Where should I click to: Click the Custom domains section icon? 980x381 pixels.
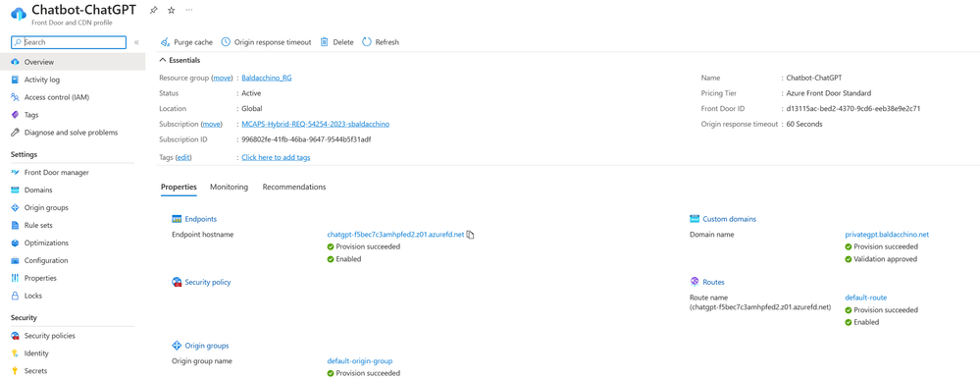(695, 219)
